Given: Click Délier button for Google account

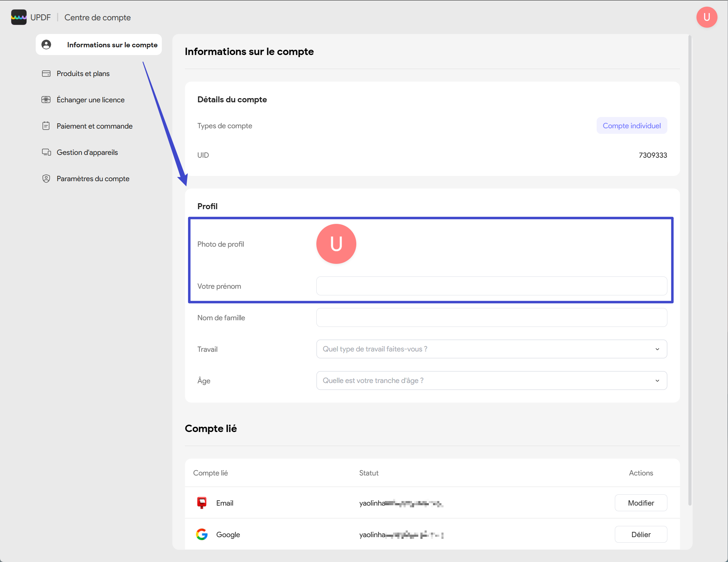Looking at the screenshot, I should (x=641, y=534).
